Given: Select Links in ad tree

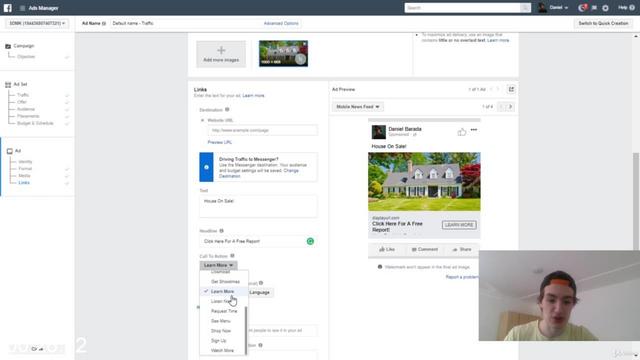Looking at the screenshot, I should 24,182.
